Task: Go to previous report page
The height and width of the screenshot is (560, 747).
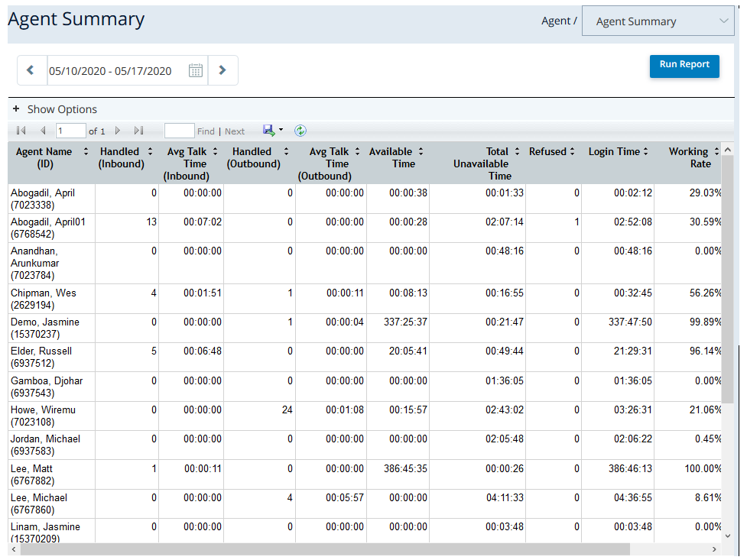Action: coord(43,131)
